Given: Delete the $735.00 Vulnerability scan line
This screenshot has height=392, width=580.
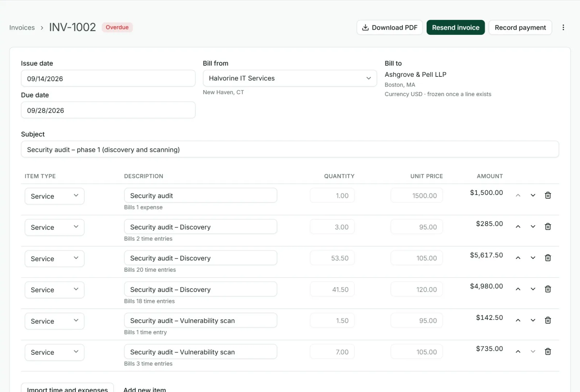Looking at the screenshot, I should tap(548, 351).
